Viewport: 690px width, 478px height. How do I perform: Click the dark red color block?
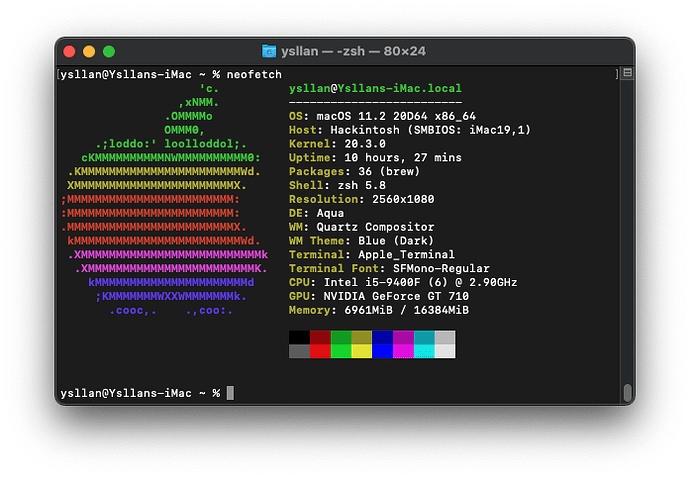click(x=320, y=338)
